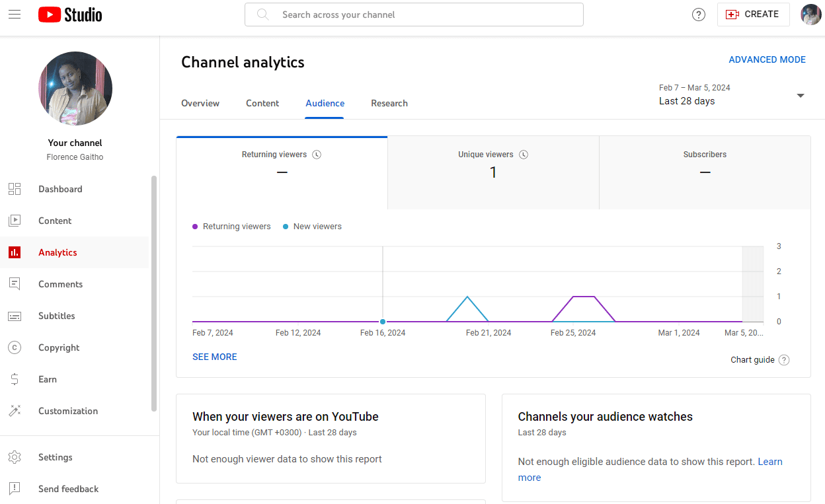Viewport: 825px width, 504px height.
Task: Open ADVANCED MODE analytics
Action: click(x=767, y=59)
